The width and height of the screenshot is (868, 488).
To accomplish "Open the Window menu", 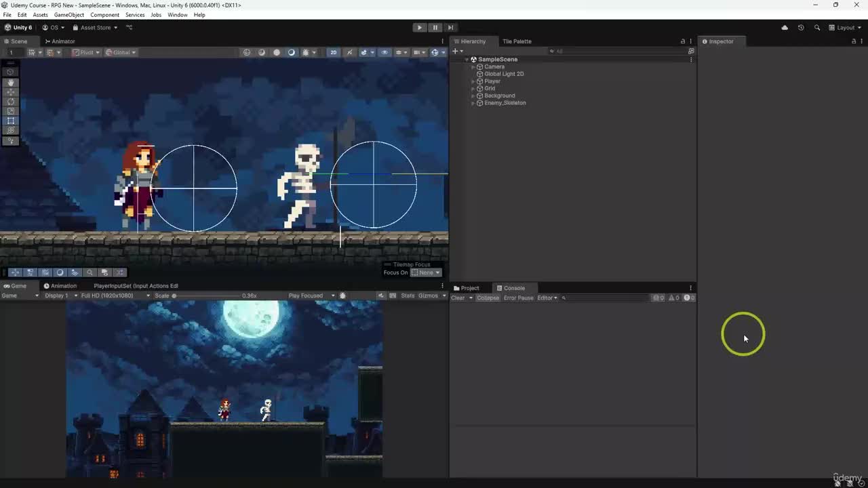I will point(177,15).
